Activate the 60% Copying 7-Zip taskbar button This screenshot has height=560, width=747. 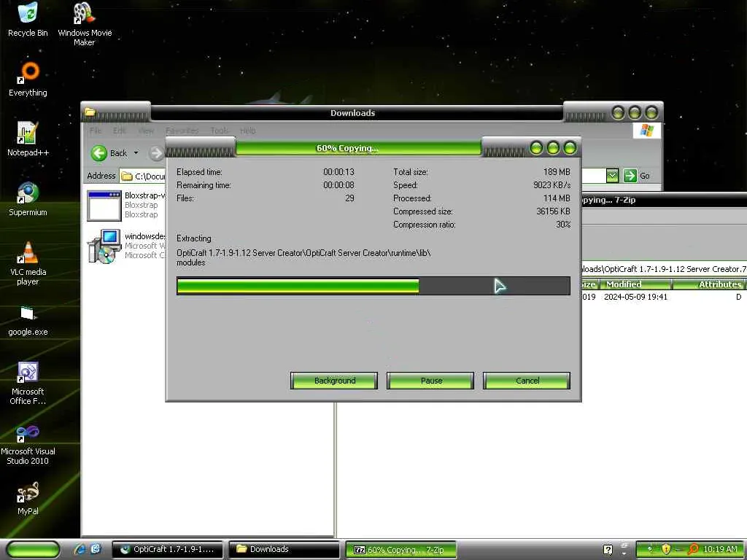click(400, 550)
